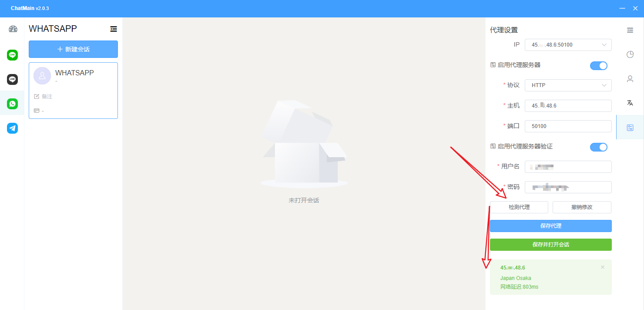The height and width of the screenshot is (310, 644).
Task: Open the Telegram icon in sidebar
Action: [12, 128]
